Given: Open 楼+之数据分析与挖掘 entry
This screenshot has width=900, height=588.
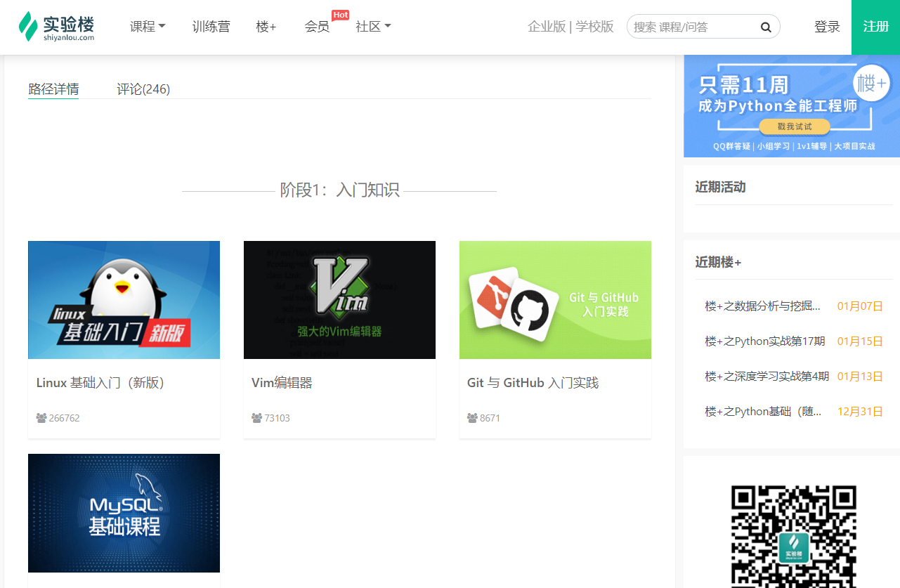Looking at the screenshot, I should [x=763, y=306].
